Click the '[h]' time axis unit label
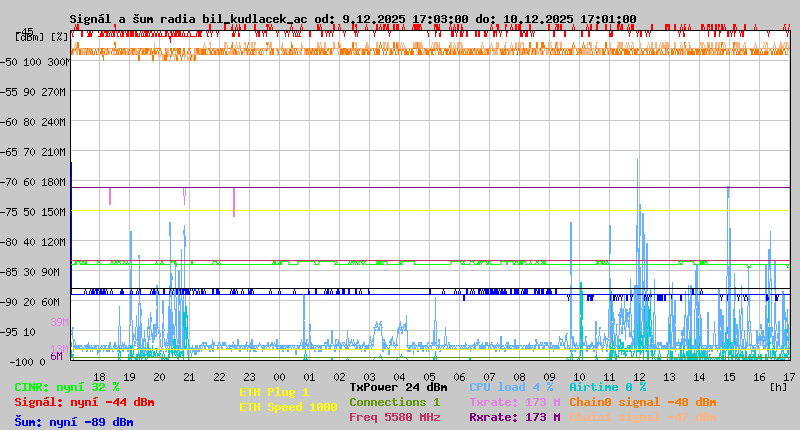The width and height of the screenshot is (800, 430). [778, 387]
